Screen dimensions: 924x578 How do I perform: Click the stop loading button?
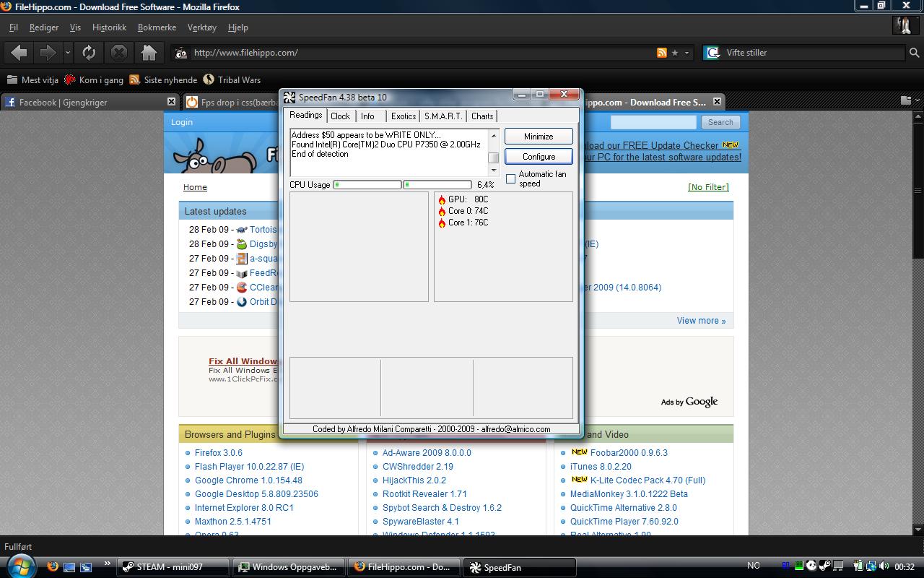pyautogui.click(x=119, y=52)
